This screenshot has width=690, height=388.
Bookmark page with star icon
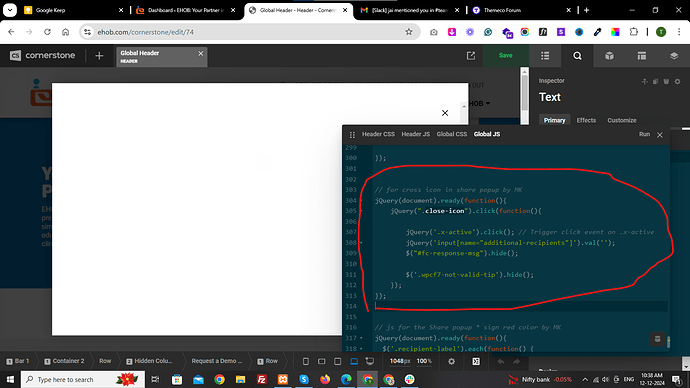pos(409,32)
